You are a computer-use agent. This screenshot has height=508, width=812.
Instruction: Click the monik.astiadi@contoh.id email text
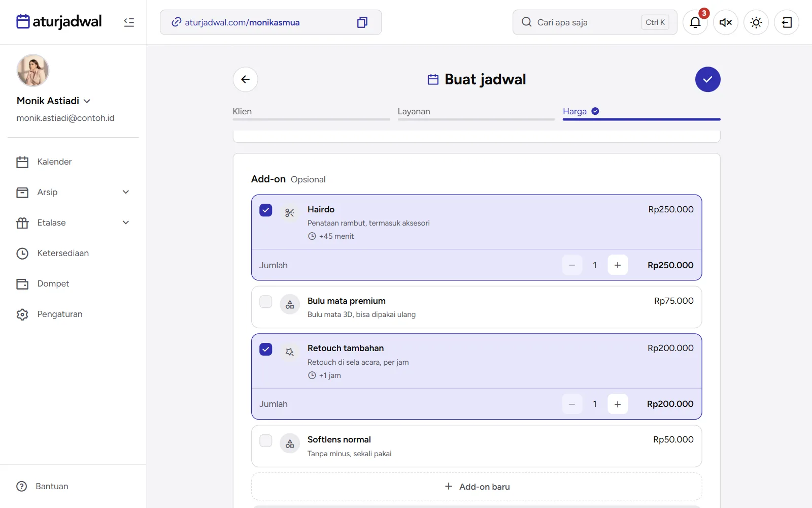click(65, 118)
